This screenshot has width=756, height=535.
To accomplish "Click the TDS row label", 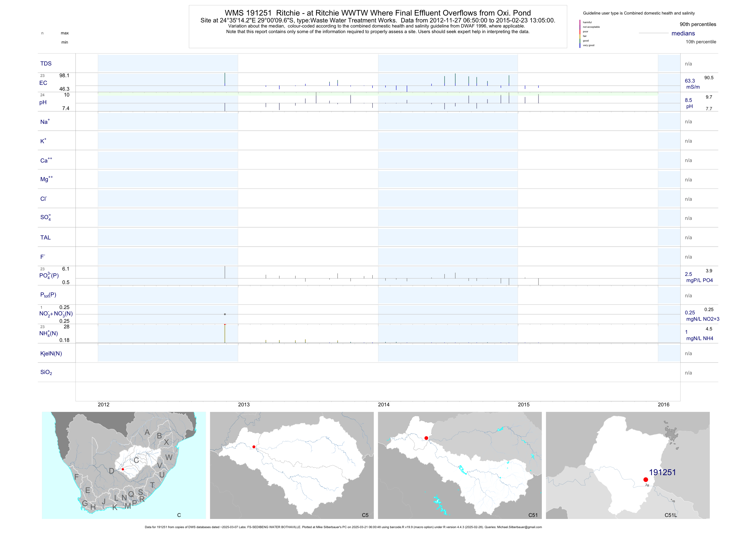I will [46, 64].
